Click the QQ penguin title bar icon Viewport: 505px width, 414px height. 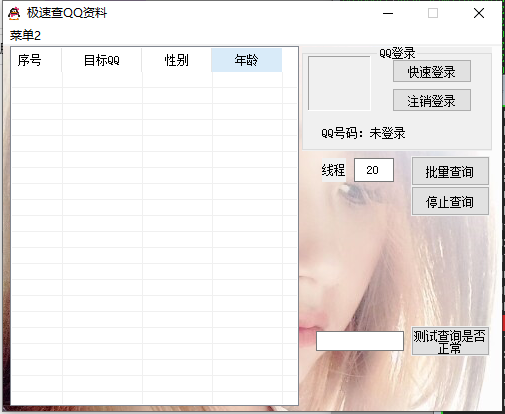click(14, 14)
